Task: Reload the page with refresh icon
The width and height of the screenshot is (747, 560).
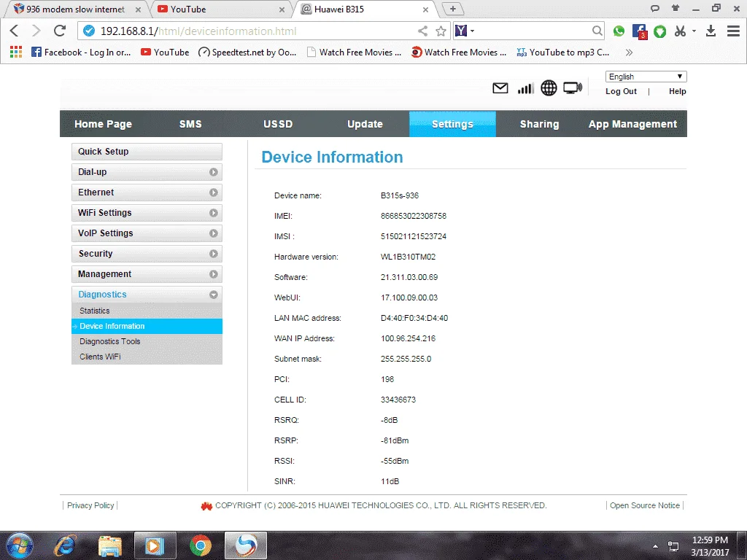Action: [60, 31]
